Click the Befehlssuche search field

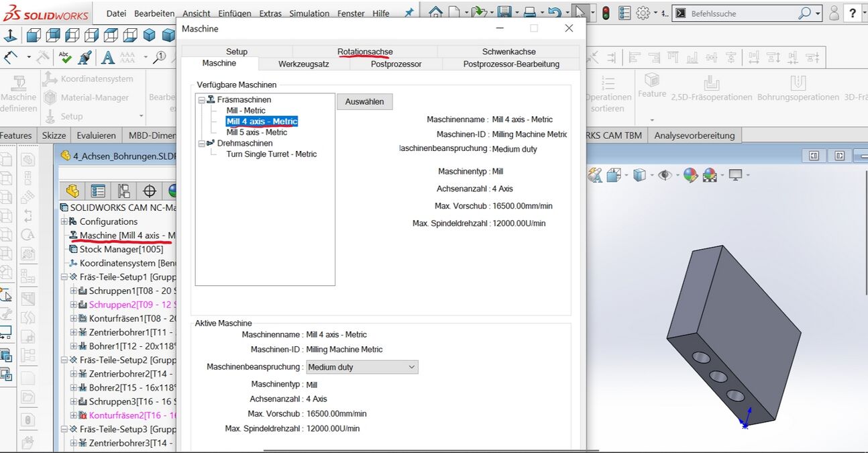[x=742, y=13]
